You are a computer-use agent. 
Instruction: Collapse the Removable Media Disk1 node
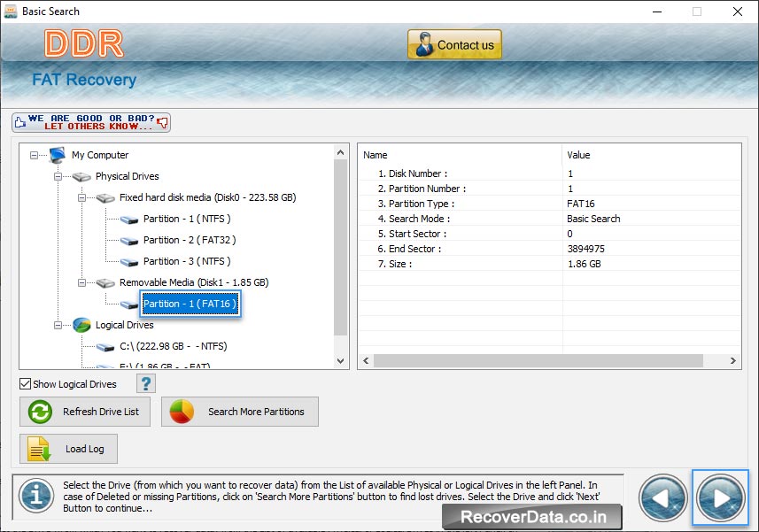coord(81,283)
